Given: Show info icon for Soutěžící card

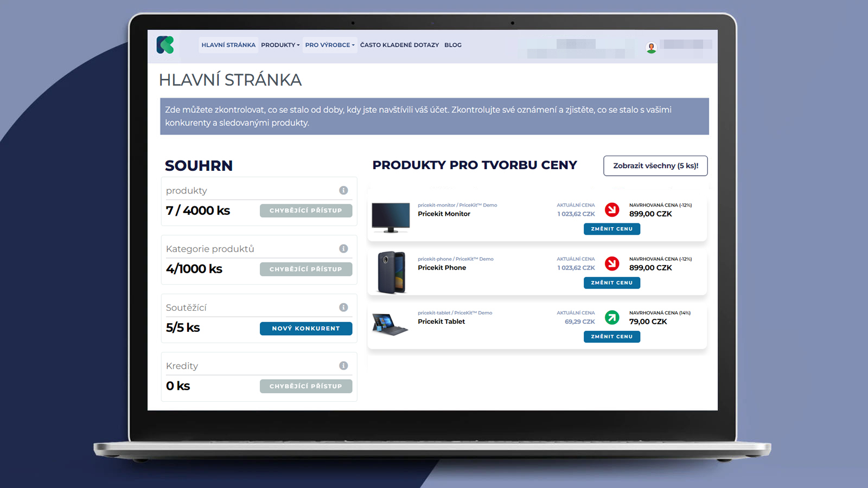Looking at the screenshot, I should 343,307.
